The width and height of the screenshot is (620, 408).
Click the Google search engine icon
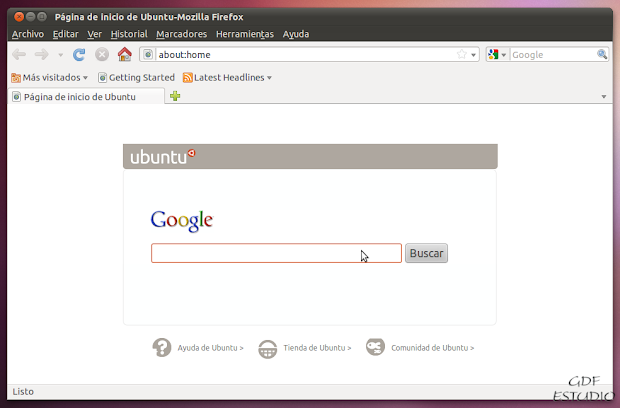pyautogui.click(x=493, y=55)
